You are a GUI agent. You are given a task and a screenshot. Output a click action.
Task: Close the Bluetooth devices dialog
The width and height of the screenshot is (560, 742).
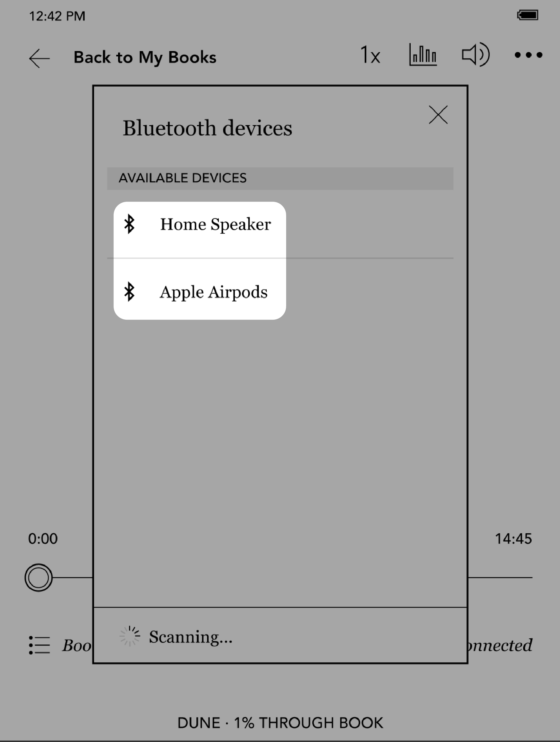point(438,115)
